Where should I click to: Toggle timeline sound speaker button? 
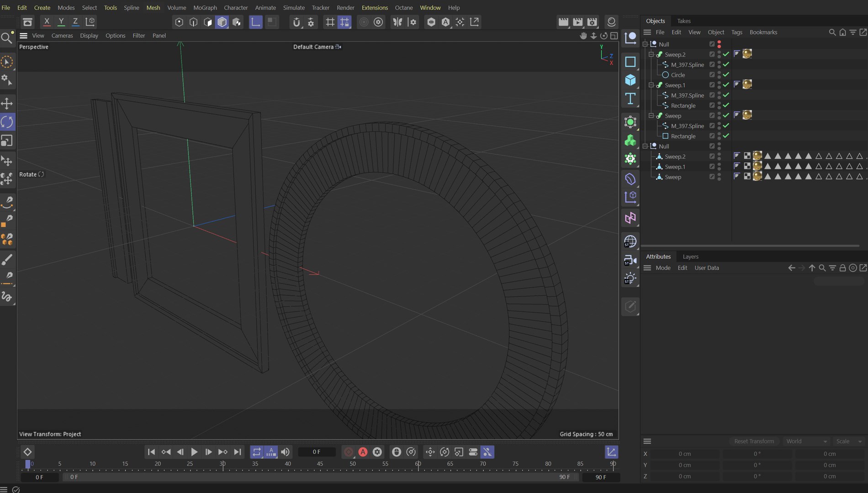tap(286, 452)
